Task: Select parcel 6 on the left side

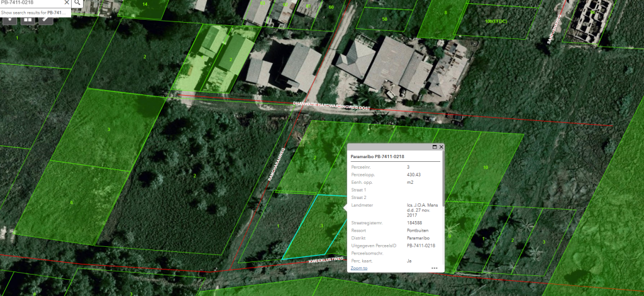Action: (x=71, y=203)
